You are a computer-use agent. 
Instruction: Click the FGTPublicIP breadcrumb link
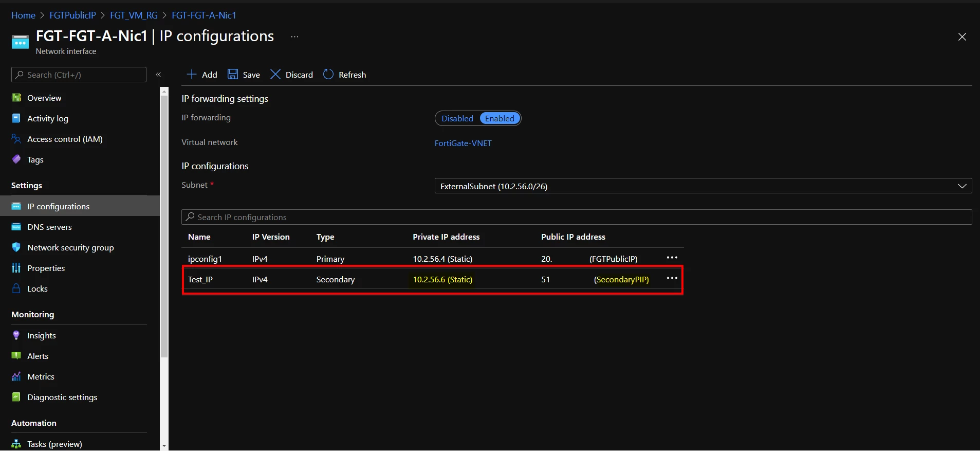coord(72,15)
